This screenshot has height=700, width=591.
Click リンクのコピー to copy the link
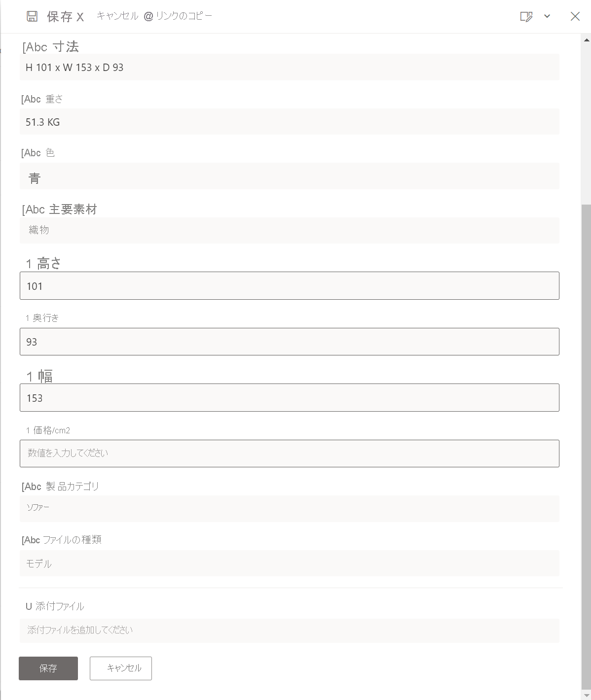tap(184, 15)
